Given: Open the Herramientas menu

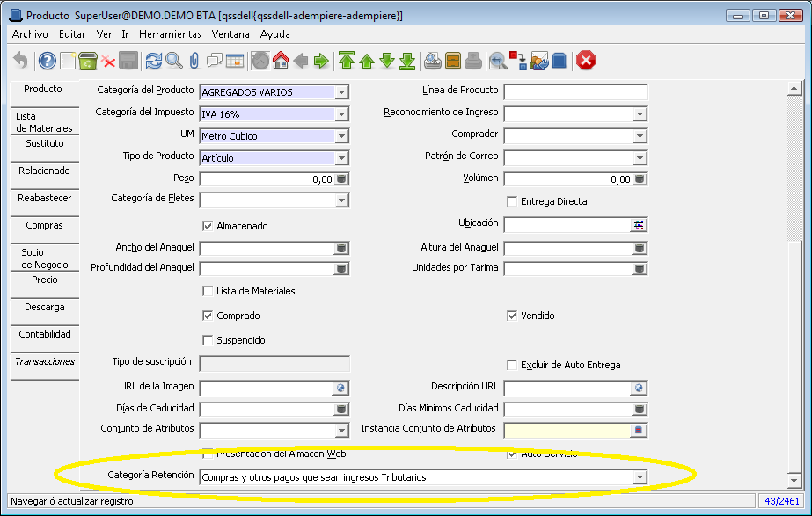Looking at the screenshot, I should tap(170, 34).
